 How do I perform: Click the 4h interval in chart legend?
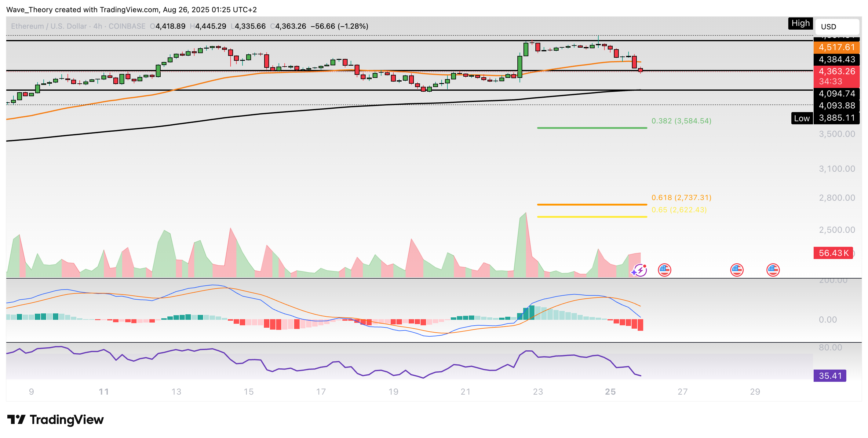(97, 26)
